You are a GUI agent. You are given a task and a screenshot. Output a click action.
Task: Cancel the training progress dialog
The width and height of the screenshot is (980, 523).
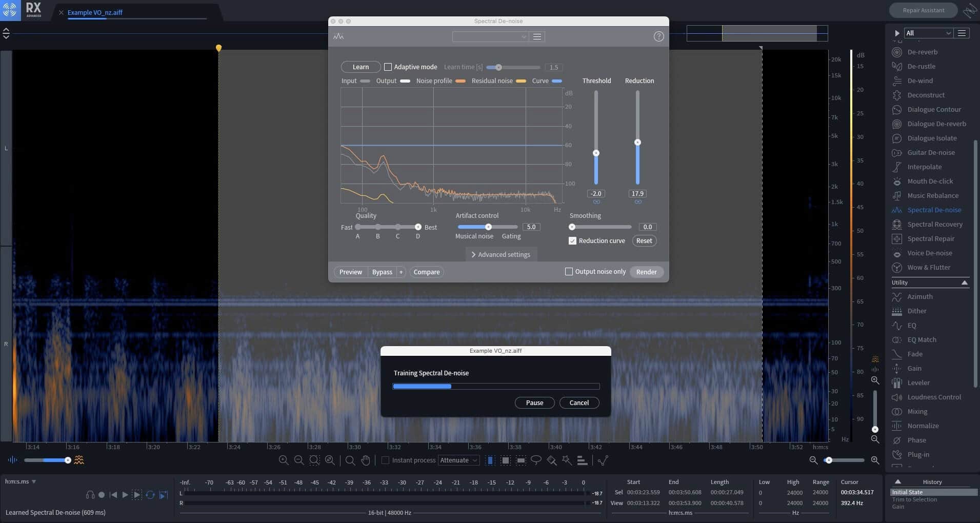point(579,403)
